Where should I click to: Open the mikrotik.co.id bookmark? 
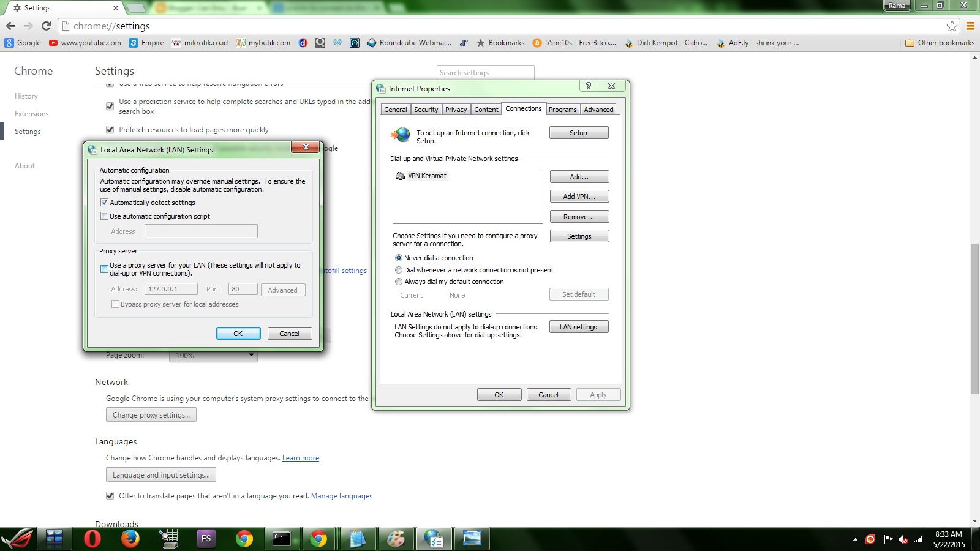point(200,43)
